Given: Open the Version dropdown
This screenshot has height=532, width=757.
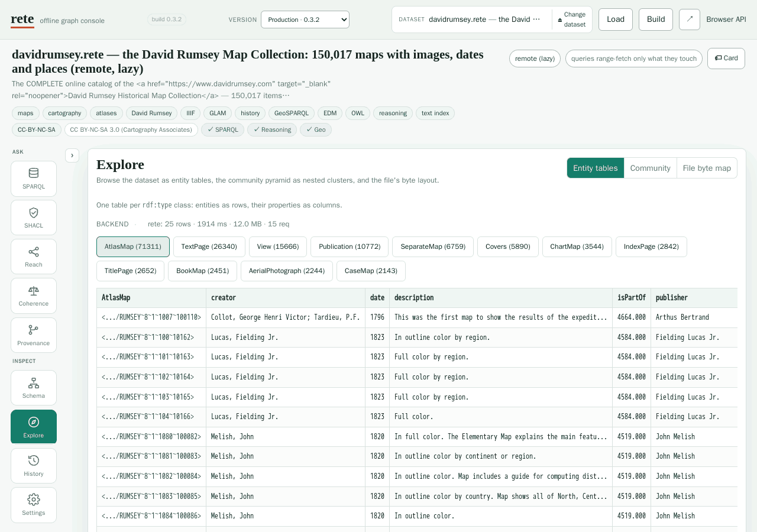Looking at the screenshot, I should 305,20.
